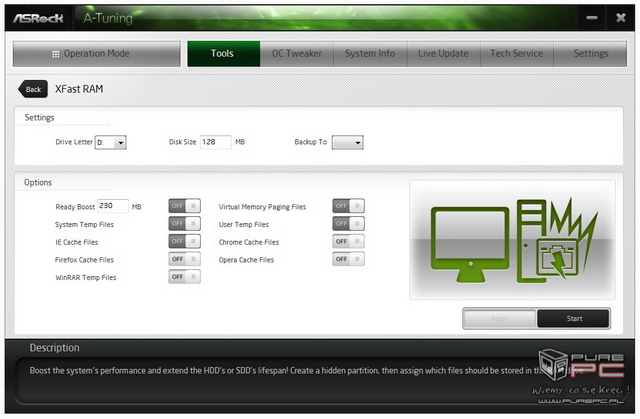This screenshot has height=419, width=640.
Task: Open the OC Tweaker tab
Action: pos(297,53)
